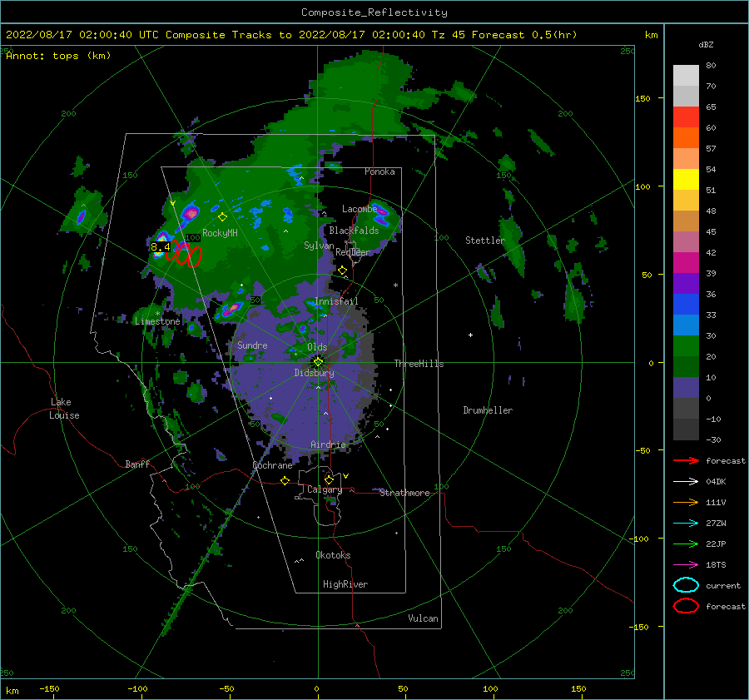This screenshot has width=749, height=700.
Task: Click the Cochrane label
Action: pos(272,465)
